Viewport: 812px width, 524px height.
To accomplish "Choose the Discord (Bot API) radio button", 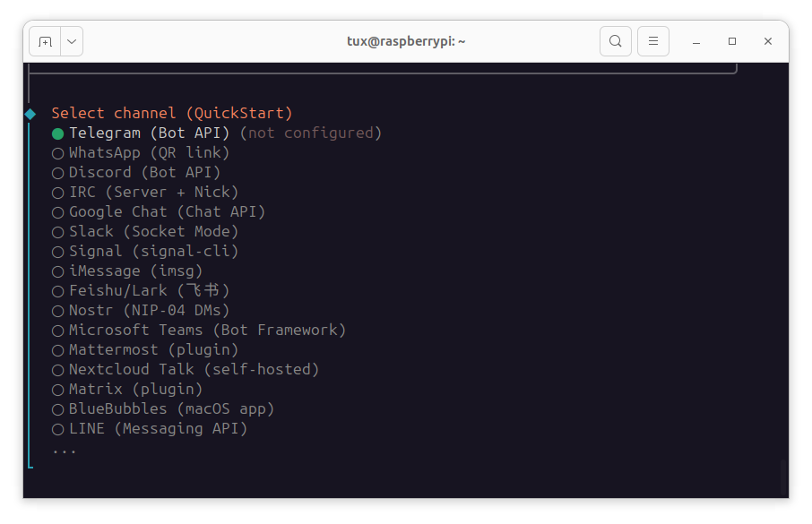I will coord(58,173).
